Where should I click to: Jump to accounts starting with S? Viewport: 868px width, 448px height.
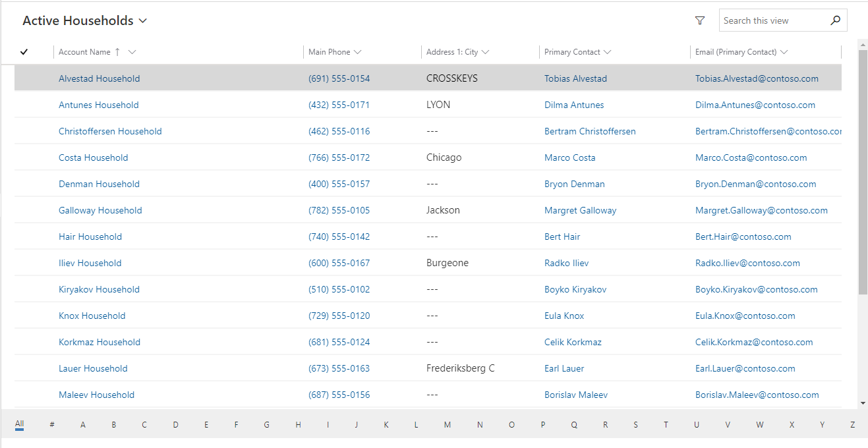pos(635,425)
